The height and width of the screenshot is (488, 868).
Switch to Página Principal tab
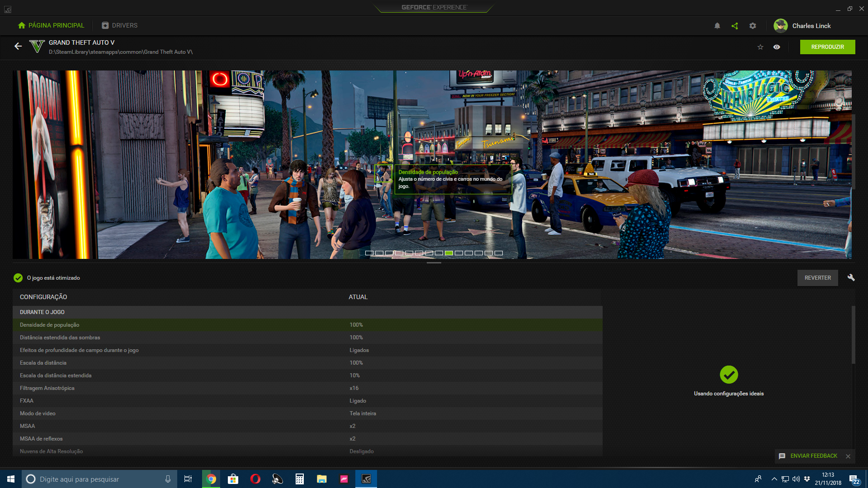point(51,26)
